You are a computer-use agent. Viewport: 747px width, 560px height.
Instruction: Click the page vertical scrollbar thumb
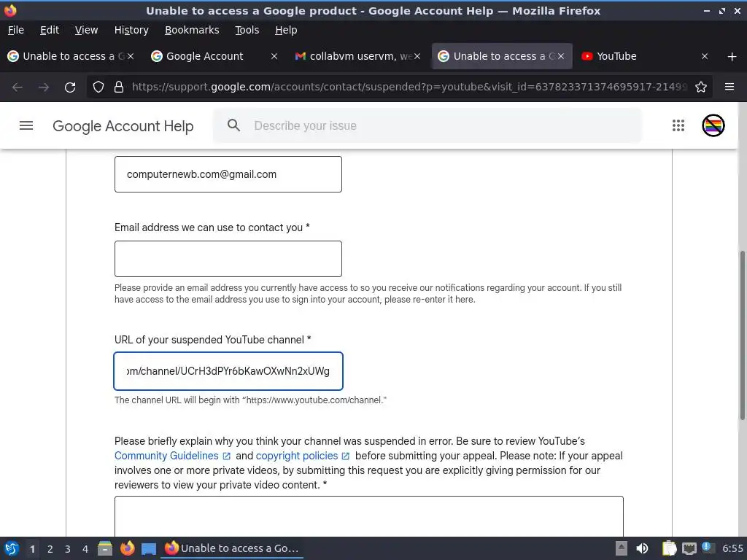(x=742, y=335)
